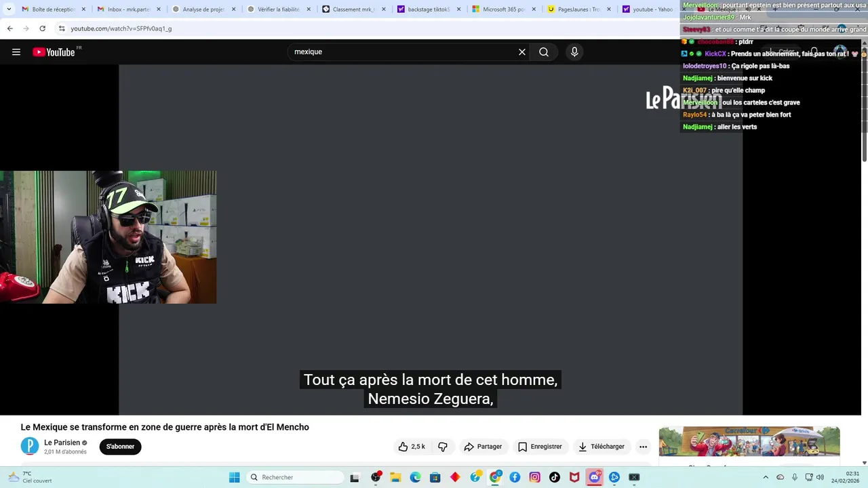Switch to the "Inbox - mrk.parte" tab

coord(128,9)
